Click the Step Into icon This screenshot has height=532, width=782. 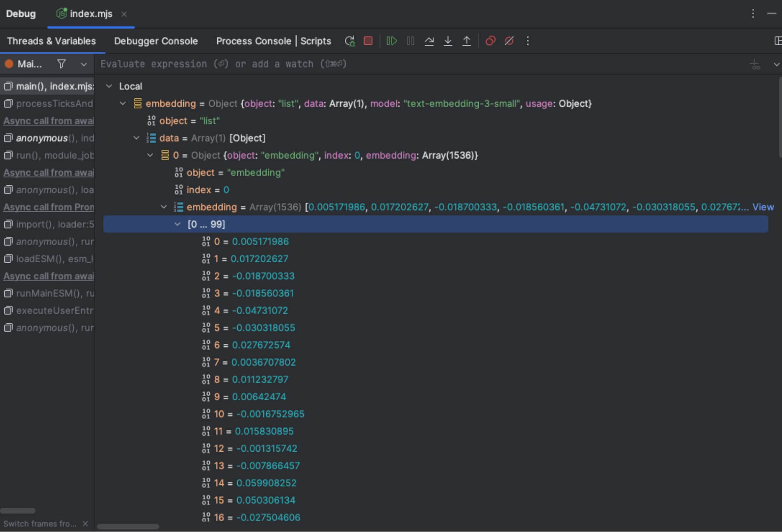pyautogui.click(x=448, y=41)
